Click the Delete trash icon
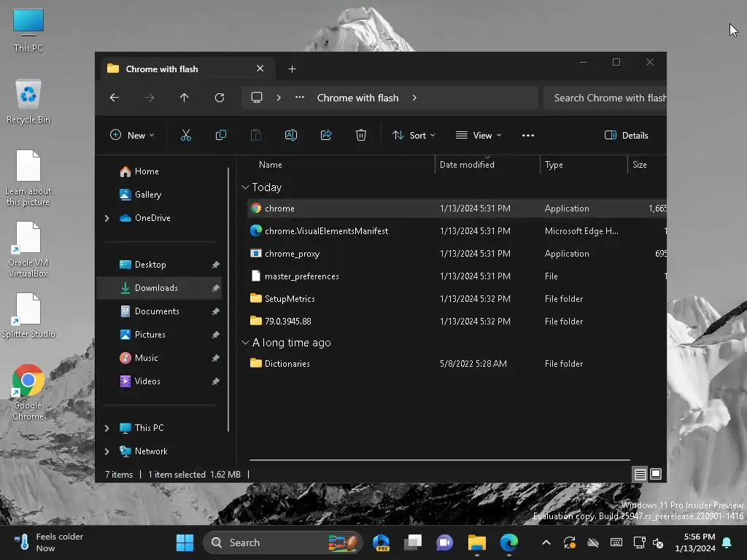The image size is (747, 560). 361,135
